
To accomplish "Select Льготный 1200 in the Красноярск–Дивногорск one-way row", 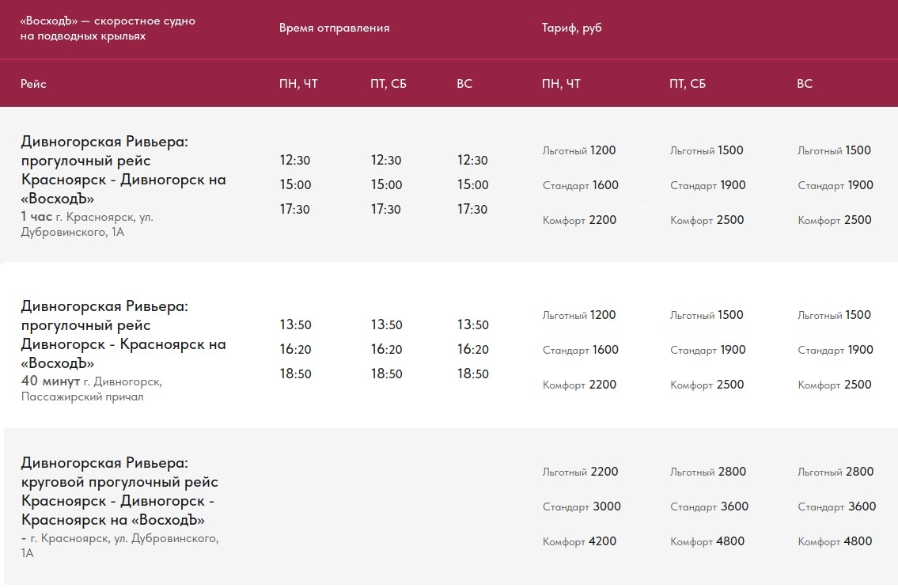I will coord(579,150).
